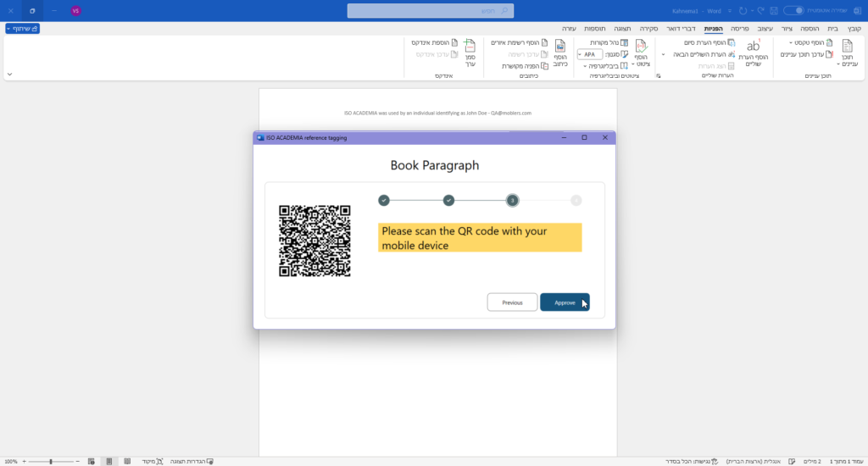
Task: Click the Share (שיתוף) button
Action: 23,28
